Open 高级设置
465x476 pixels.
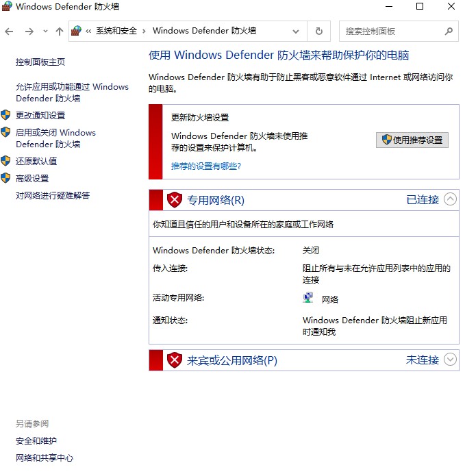pyautogui.click(x=32, y=179)
